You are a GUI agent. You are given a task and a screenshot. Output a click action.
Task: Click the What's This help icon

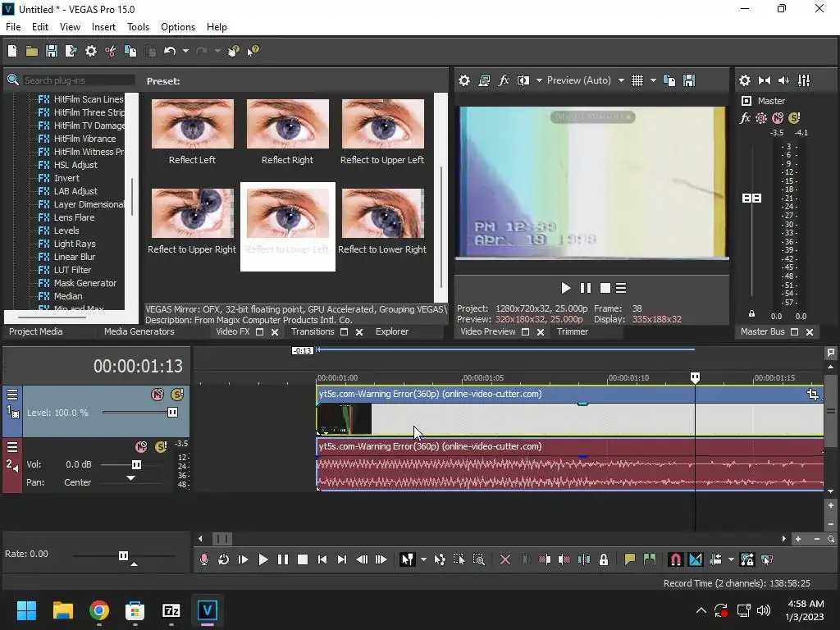click(x=253, y=51)
